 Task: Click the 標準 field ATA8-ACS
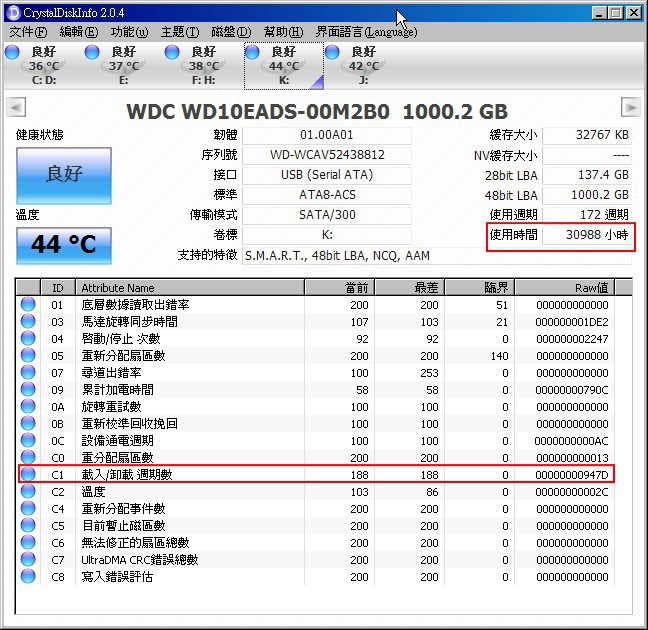pos(326,195)
